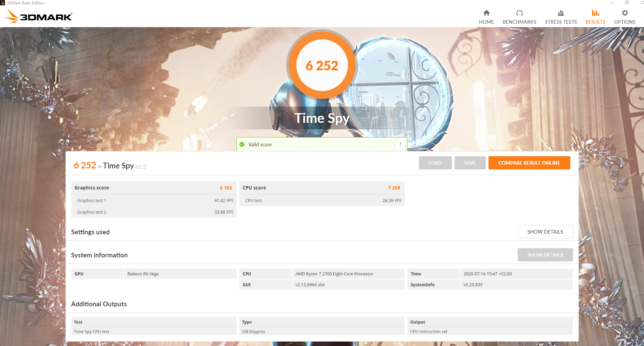
Task: Select the RESULTS tab label
Action: (595, 22)
